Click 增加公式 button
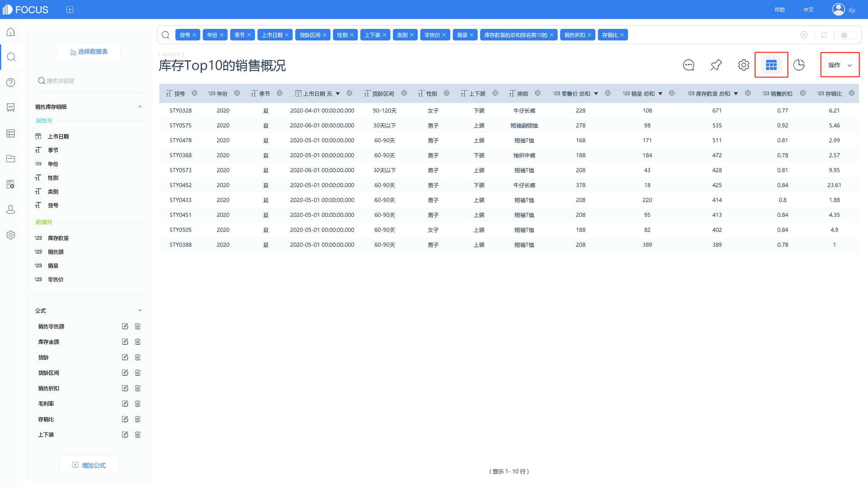The height and width of the screenshot is (488, 868). [89, 465]
